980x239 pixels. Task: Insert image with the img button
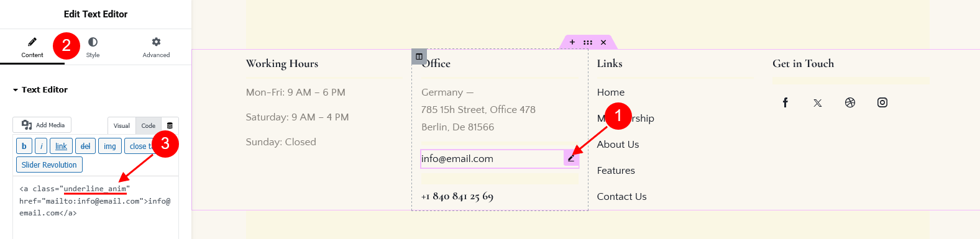[110, 146]
